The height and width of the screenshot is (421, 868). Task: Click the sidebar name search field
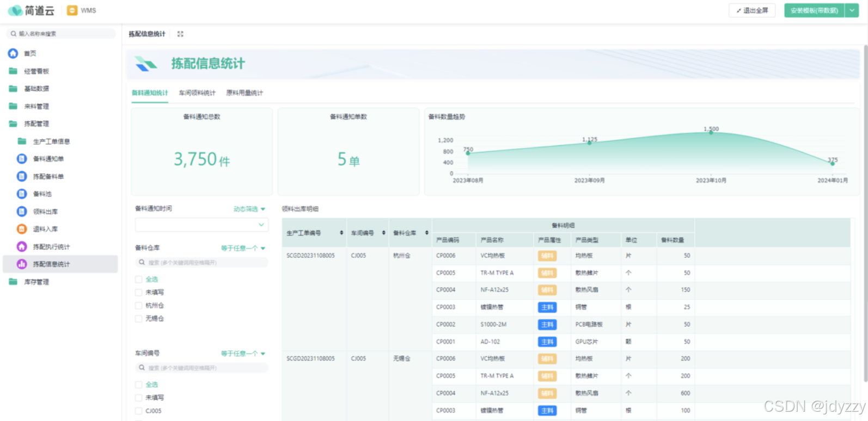point(61,34)
